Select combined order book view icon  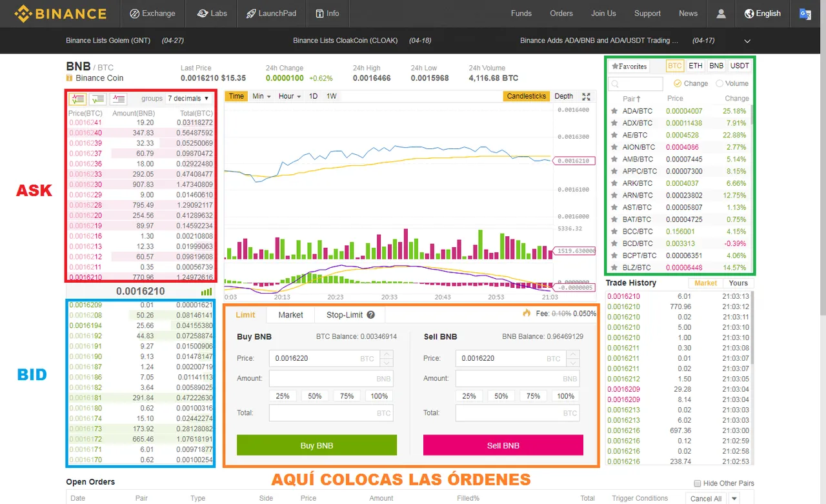[x=78, y=99]
